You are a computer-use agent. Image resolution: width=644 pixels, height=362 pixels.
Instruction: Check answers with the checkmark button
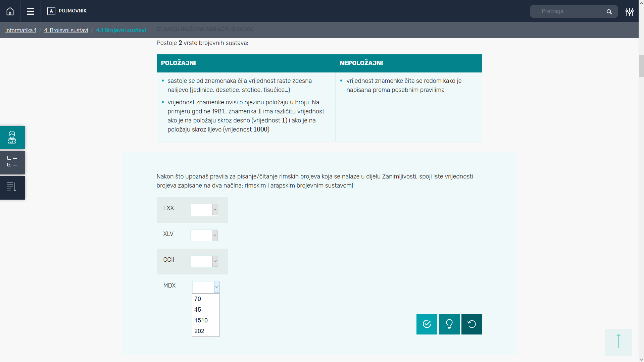(427, 324)
